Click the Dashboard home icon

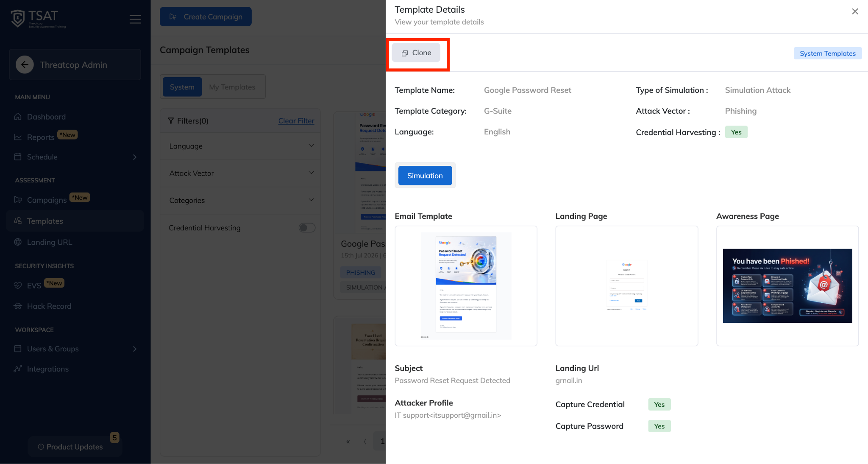point(18,117)
